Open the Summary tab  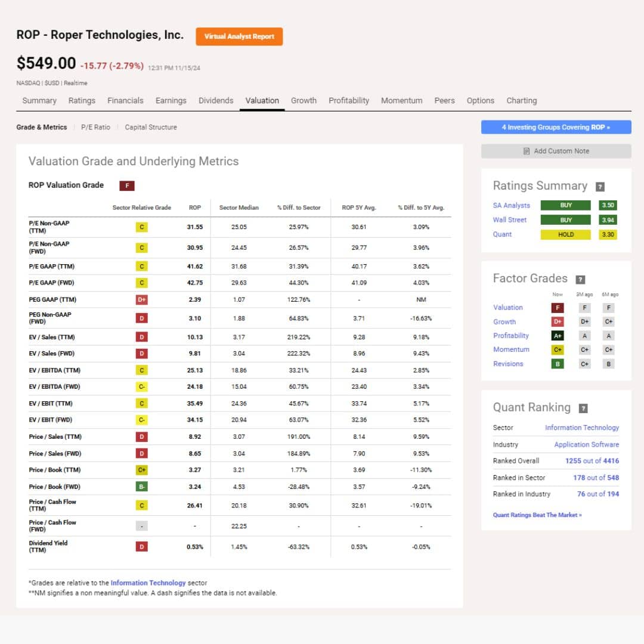point(39,101)
